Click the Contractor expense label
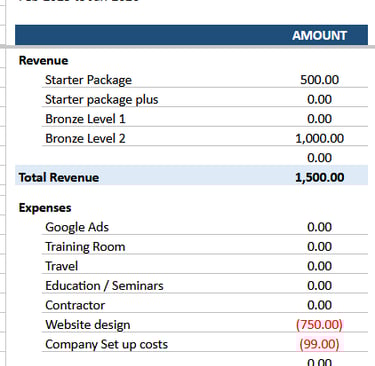This screenshot has width=375, height=366. (x=75, y=305)
